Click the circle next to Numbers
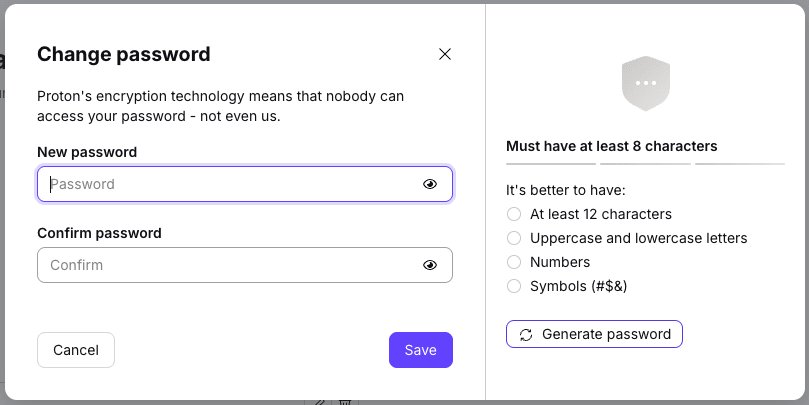The height and width of the screenshot is (405, 809). pos(514,262)
